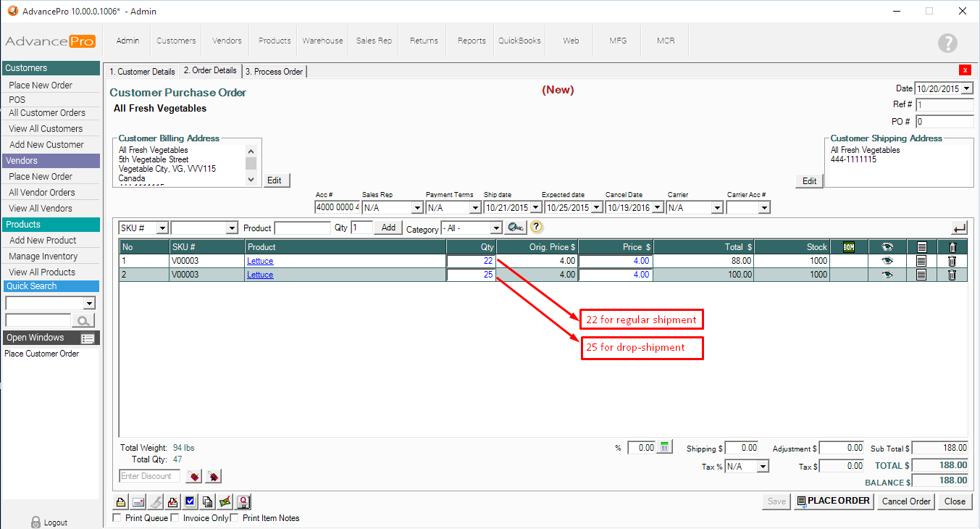Screen dimensions: 980x529
Task: Expand the Category dropdown
Action: (495, 228)
